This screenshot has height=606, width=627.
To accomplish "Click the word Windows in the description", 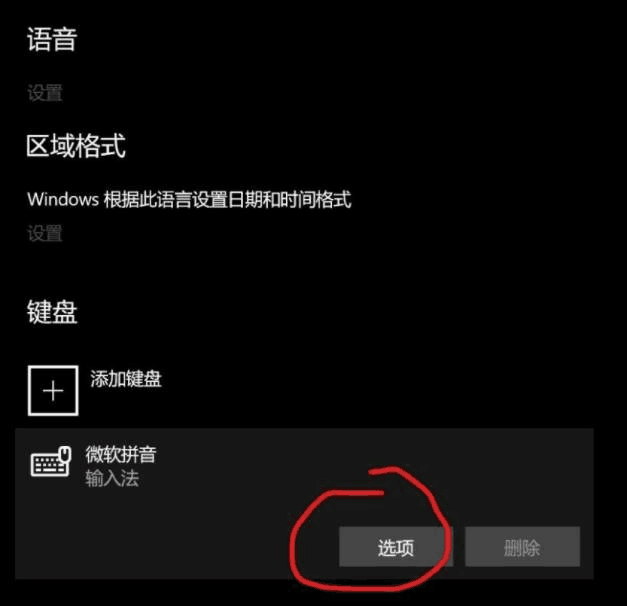I will point(63,199).
